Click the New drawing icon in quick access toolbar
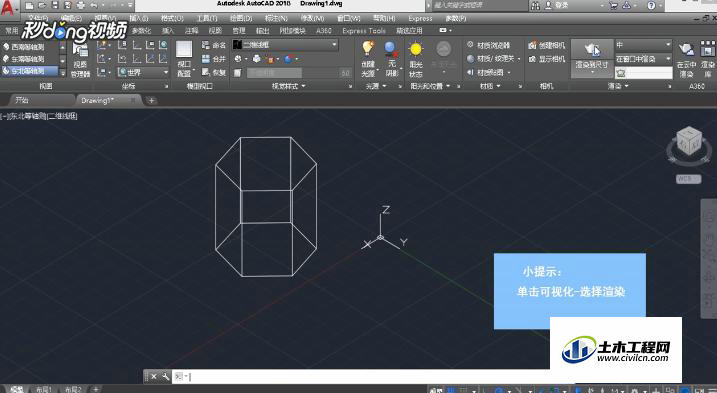Image resolution: width=717 pixels, height=393 pixels. click(x=30, y=6)
